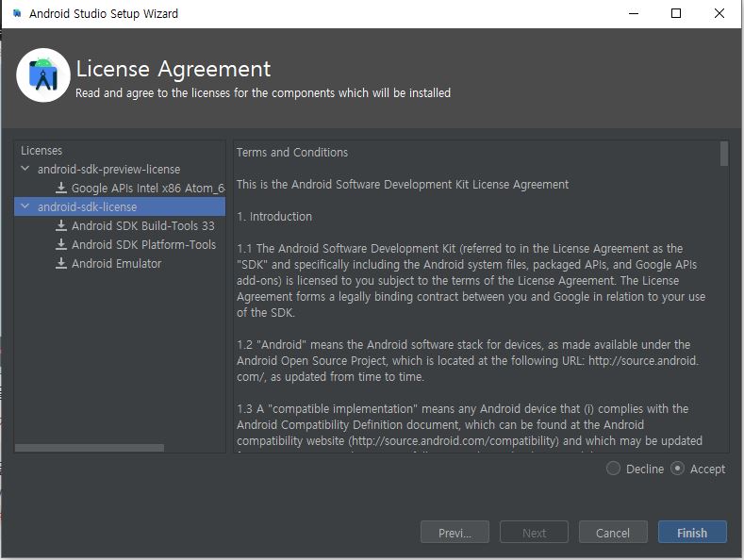Minimize the Setup Wizard window

click(x=634, y=13)
